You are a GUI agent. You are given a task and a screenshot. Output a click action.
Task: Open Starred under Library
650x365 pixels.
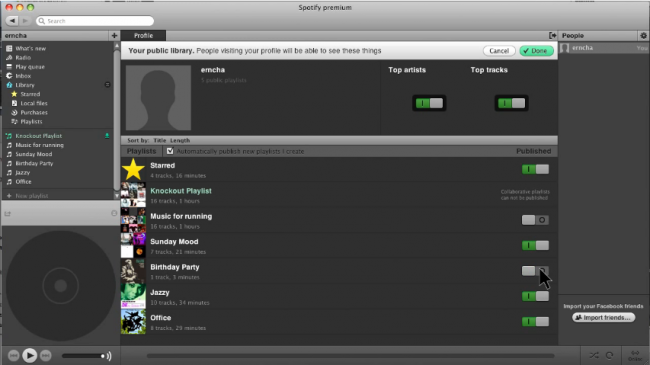(x=30, y=94)
